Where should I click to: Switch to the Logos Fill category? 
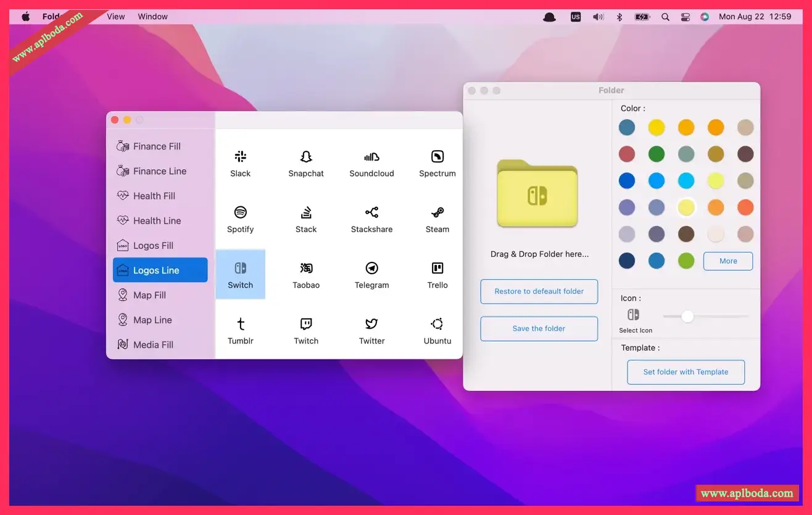pos(160,245)
